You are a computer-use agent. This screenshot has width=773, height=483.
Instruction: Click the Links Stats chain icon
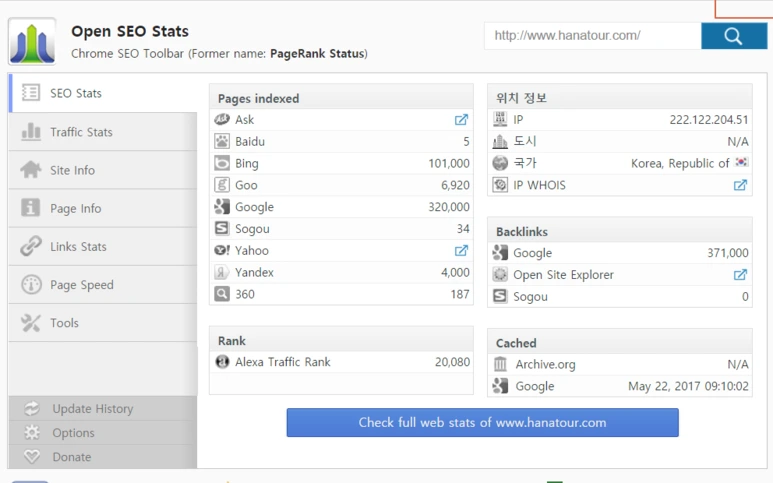coord(31,246)
